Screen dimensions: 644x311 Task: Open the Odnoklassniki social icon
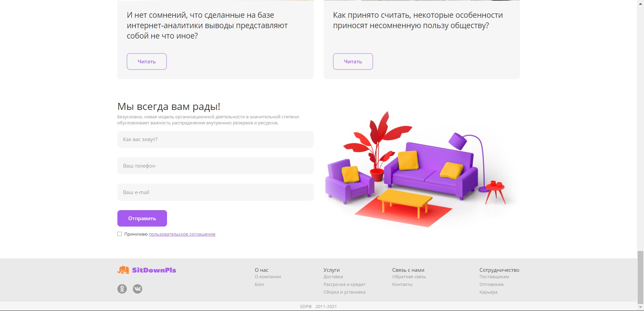pyautogui.click(x=122, y=289)
